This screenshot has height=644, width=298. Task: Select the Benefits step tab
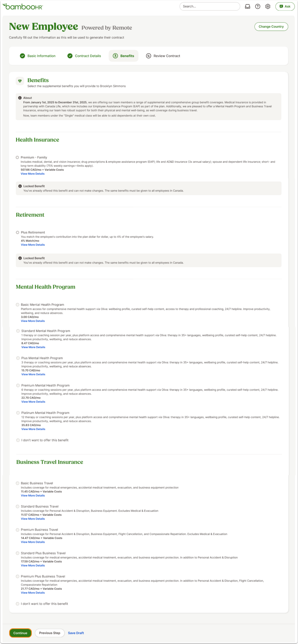pyautogui.click(x=123, y=56)
